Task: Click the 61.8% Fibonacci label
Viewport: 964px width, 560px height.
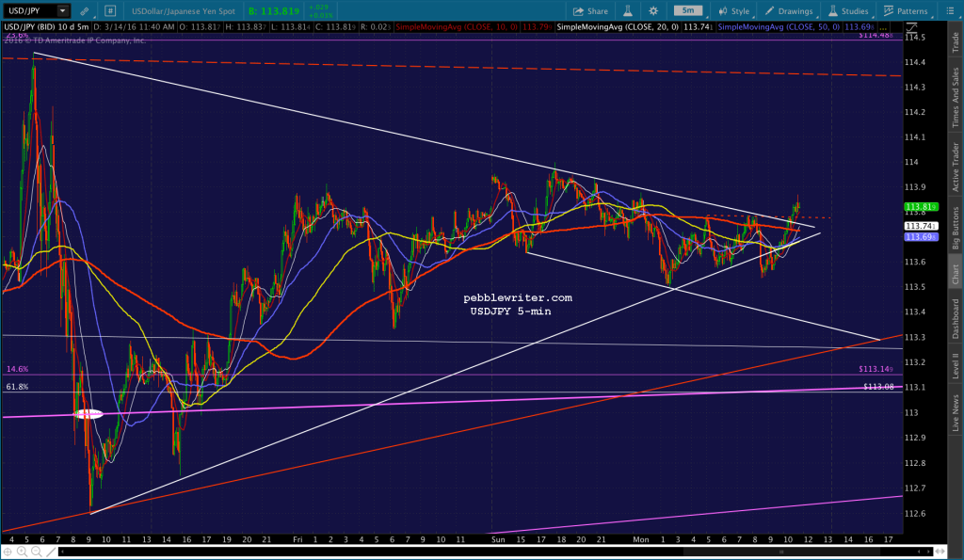Action: [17, 387]
